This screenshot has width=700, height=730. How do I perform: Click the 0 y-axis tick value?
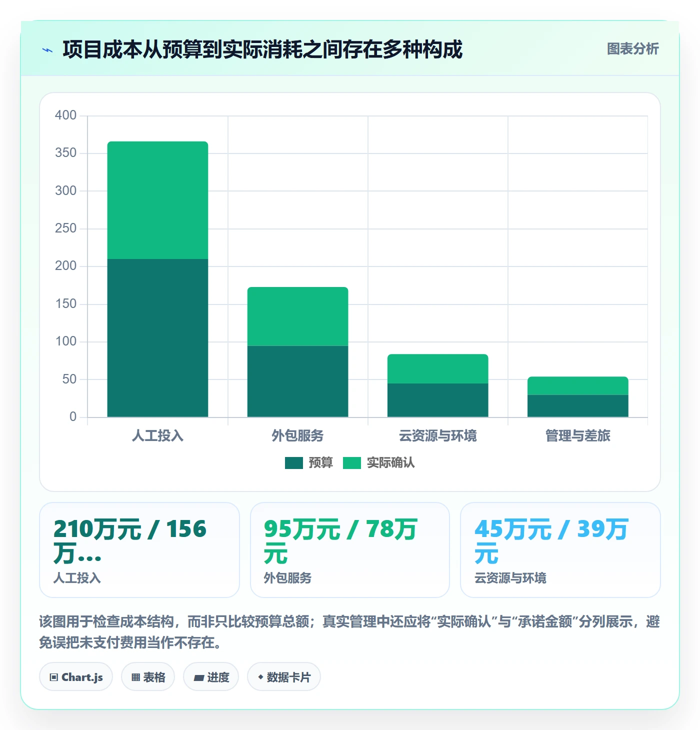(x=73, y=417)
